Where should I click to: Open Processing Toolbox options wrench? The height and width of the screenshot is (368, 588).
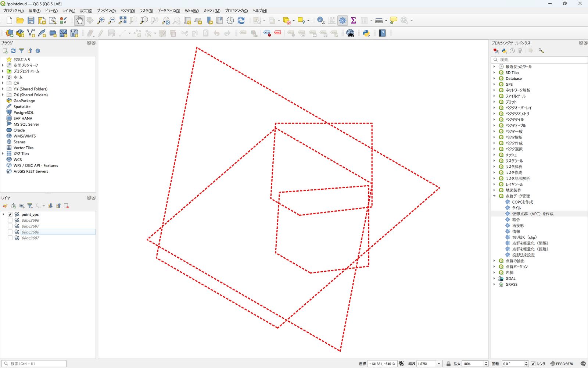pos(541,51)
